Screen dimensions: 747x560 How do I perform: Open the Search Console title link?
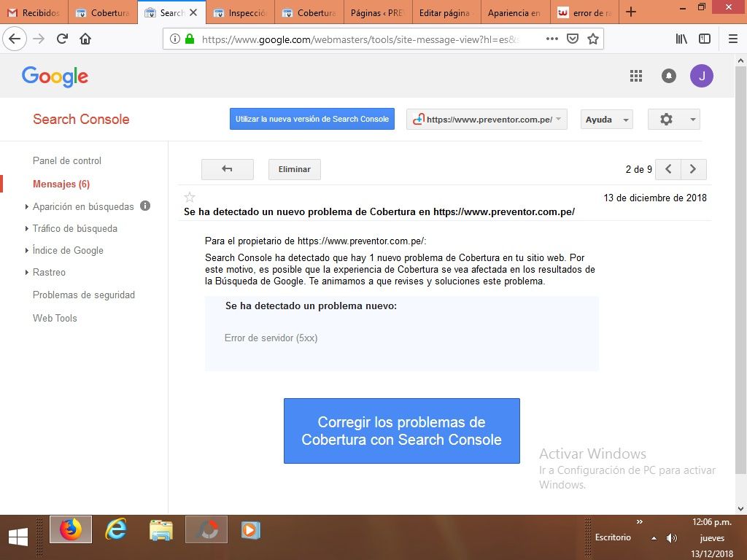81,119
